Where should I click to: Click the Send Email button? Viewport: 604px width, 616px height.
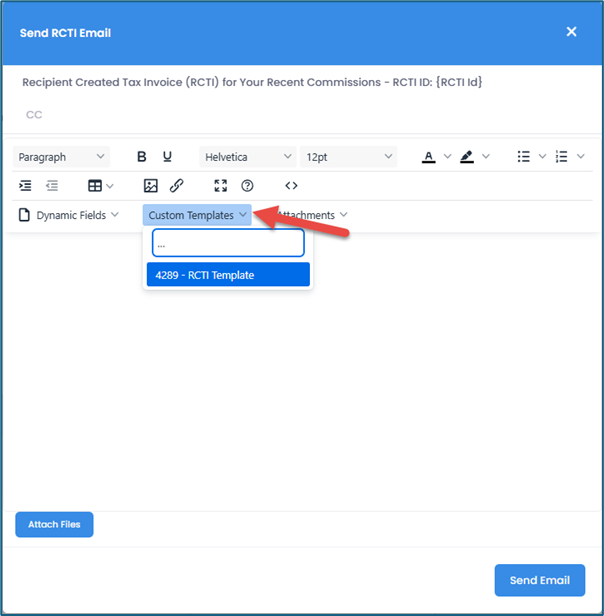[x=539, y=580]
